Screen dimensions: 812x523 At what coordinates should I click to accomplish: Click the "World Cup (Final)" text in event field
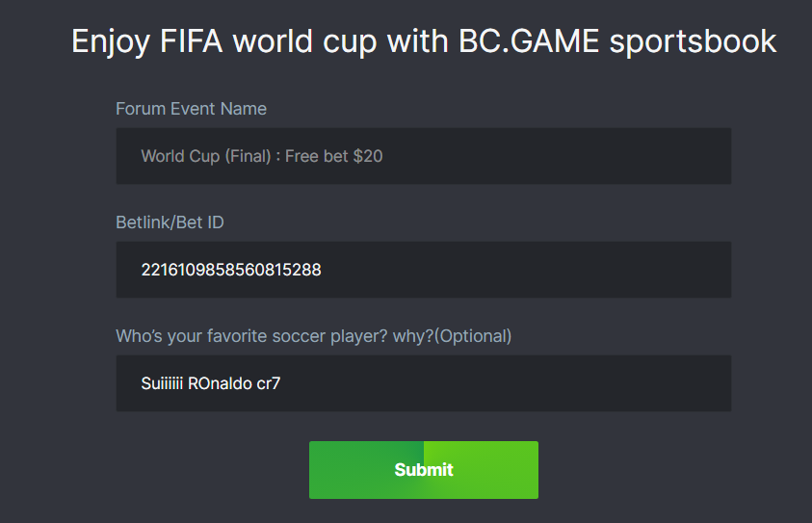point(205,156)
